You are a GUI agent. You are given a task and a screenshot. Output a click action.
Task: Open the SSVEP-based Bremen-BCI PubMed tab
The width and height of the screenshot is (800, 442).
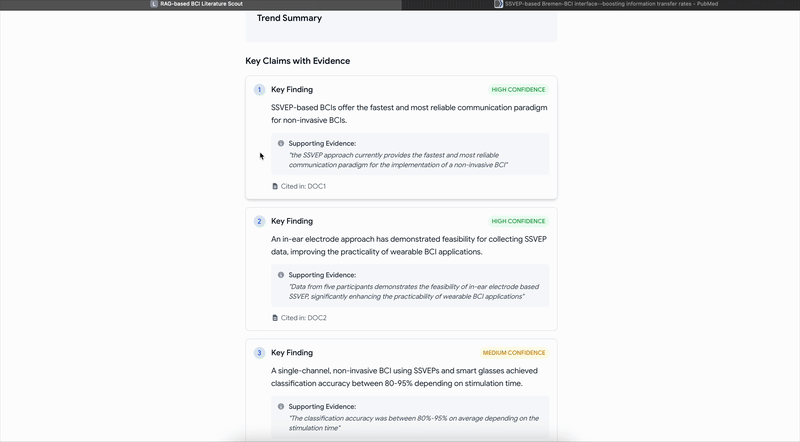tap(600, 5)
